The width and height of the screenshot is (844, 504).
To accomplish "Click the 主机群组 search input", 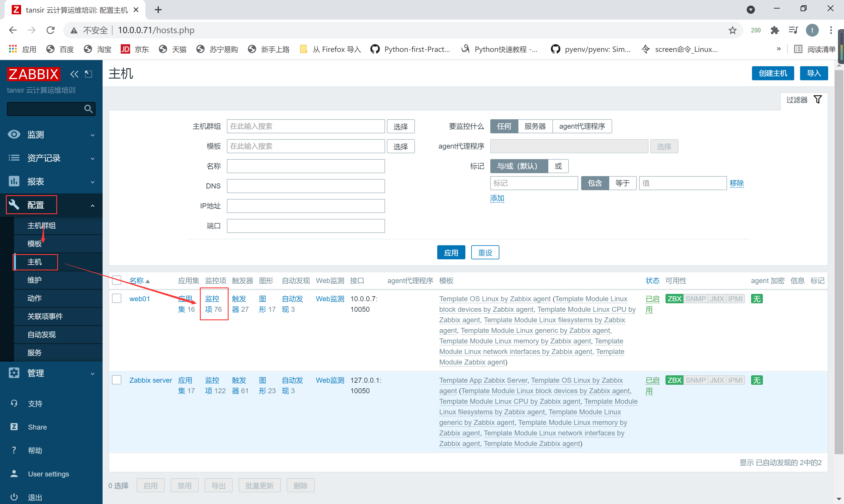I will (306, 126).
